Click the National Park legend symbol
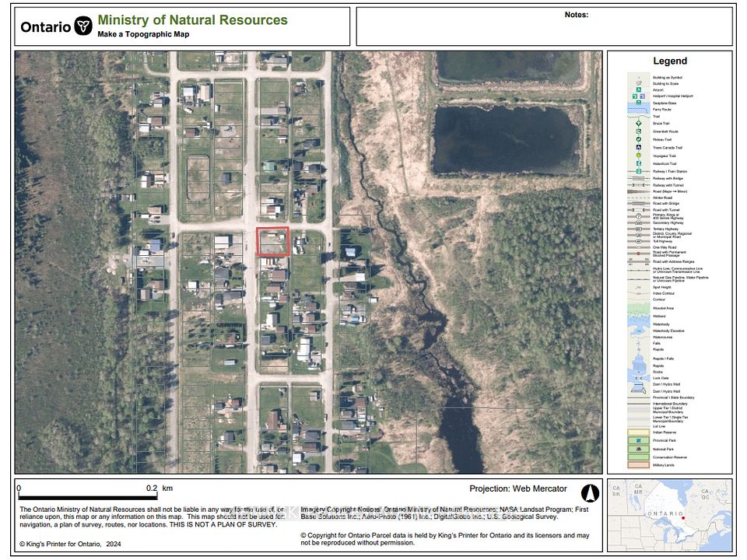This screenshot has width=747, height=560. click(639, 449)
